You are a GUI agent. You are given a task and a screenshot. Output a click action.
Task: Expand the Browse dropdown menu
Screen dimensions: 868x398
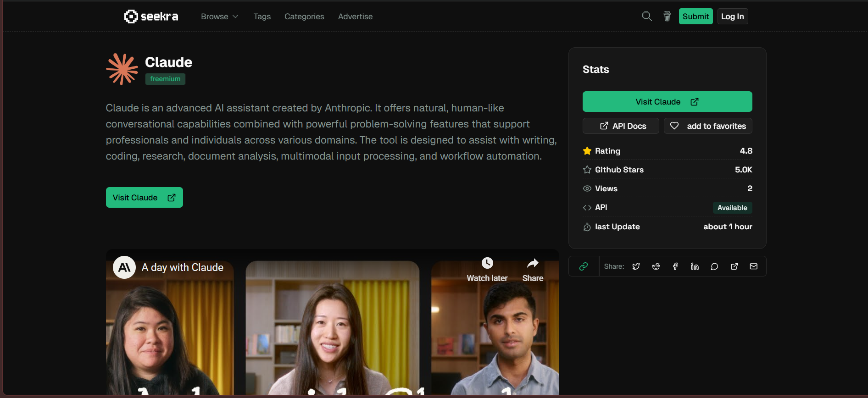(219, 17)
